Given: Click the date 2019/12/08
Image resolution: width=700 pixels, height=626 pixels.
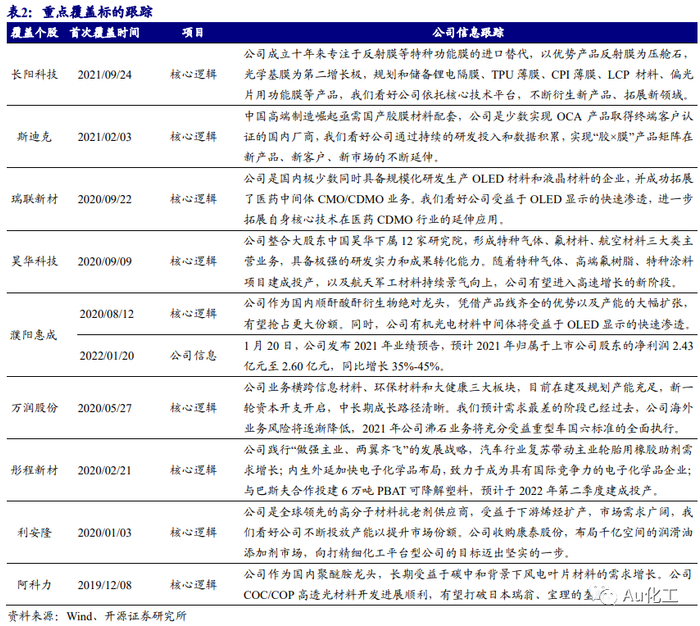Looking at the screenshot, I should (104, 585).
